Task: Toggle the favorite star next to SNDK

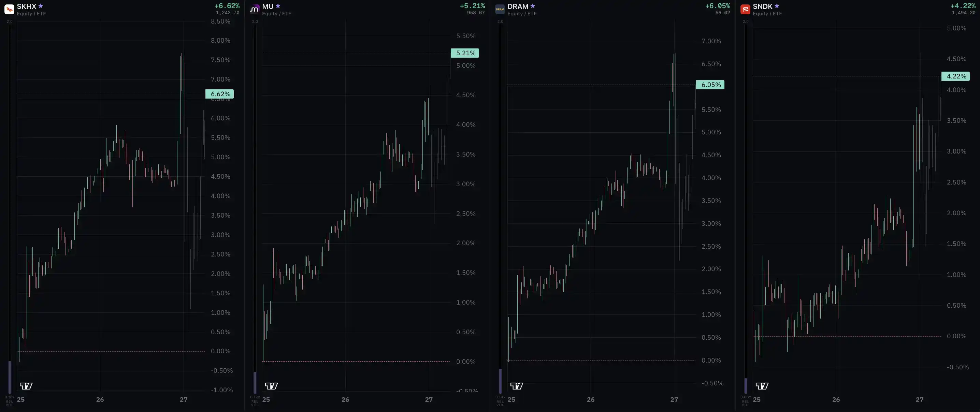Action: coord(777,6)
